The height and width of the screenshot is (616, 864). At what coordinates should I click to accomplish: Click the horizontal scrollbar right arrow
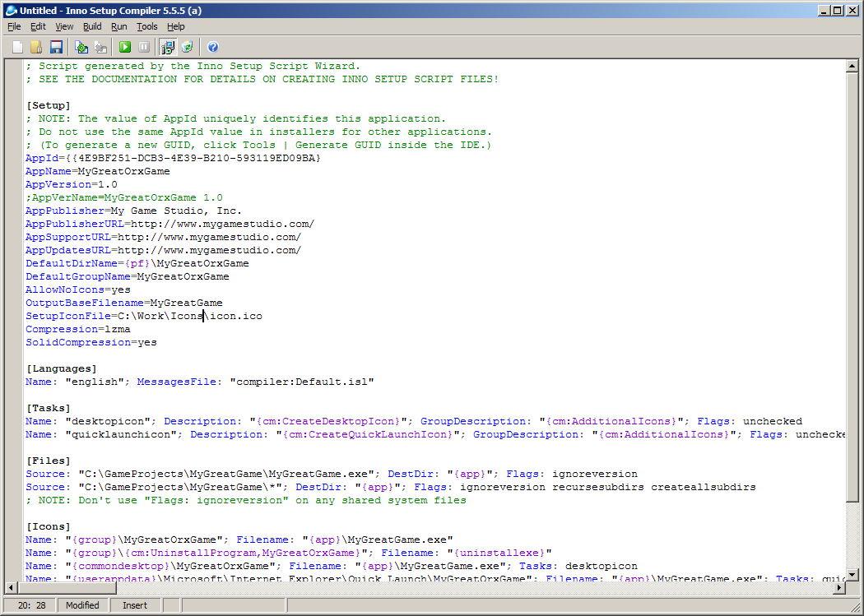[x=839, y=588]
